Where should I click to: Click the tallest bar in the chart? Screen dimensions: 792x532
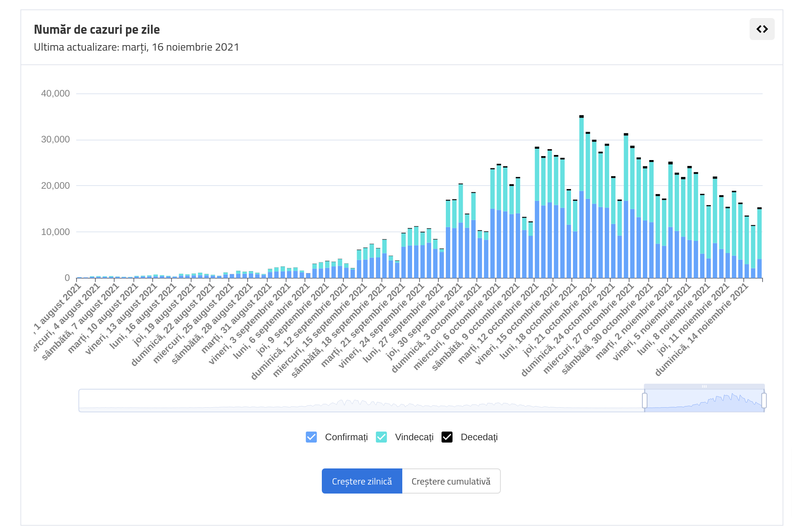point(581,196)
